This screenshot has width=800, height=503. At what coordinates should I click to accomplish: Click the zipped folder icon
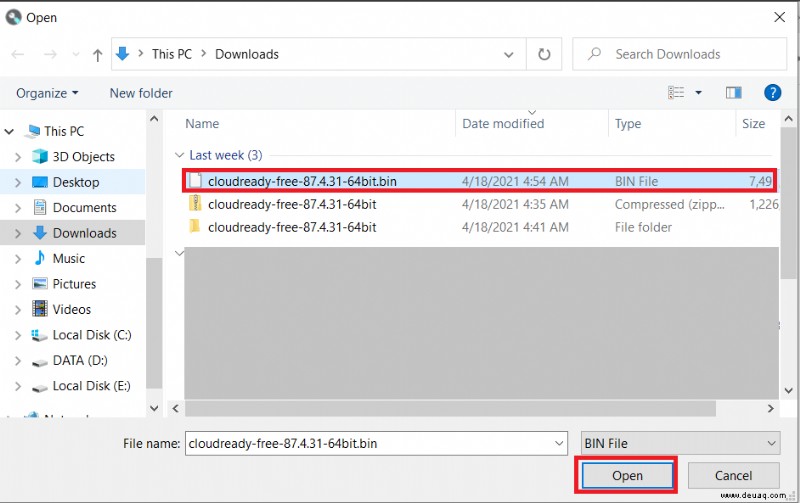point(195,204)
